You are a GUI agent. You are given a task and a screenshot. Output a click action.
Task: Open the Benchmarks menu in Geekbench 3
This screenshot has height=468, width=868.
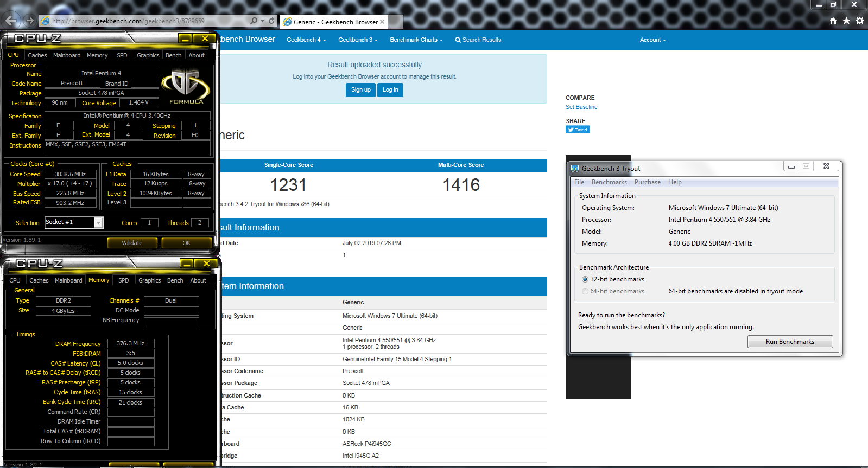[609, 182]
